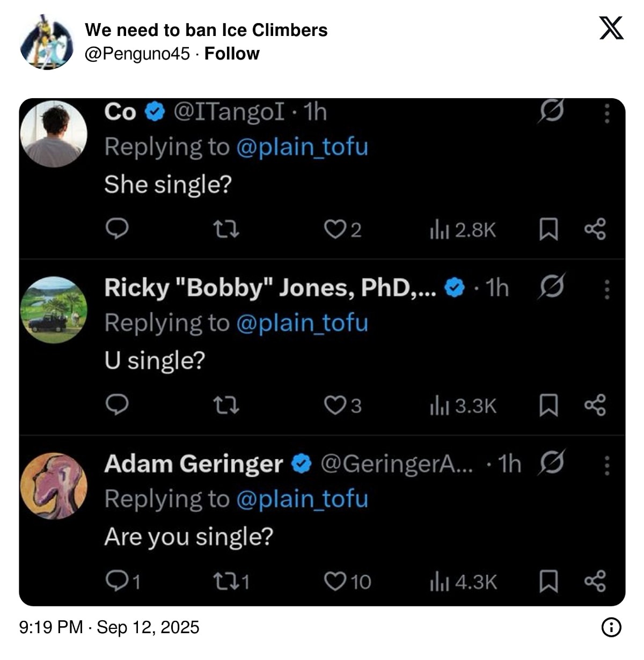644x660 pixels.
Task: Open more options on Ricky Jones' reply
Action: 607,289
